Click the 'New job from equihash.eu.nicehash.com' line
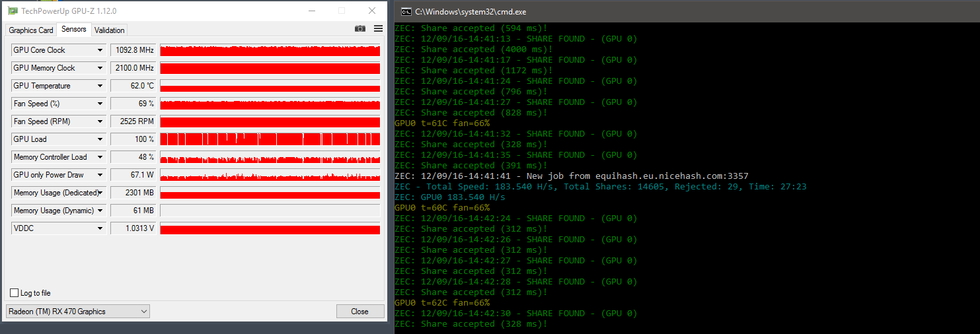Image resolution: width=980 pixels, height=334 pixels. point(571,176)
